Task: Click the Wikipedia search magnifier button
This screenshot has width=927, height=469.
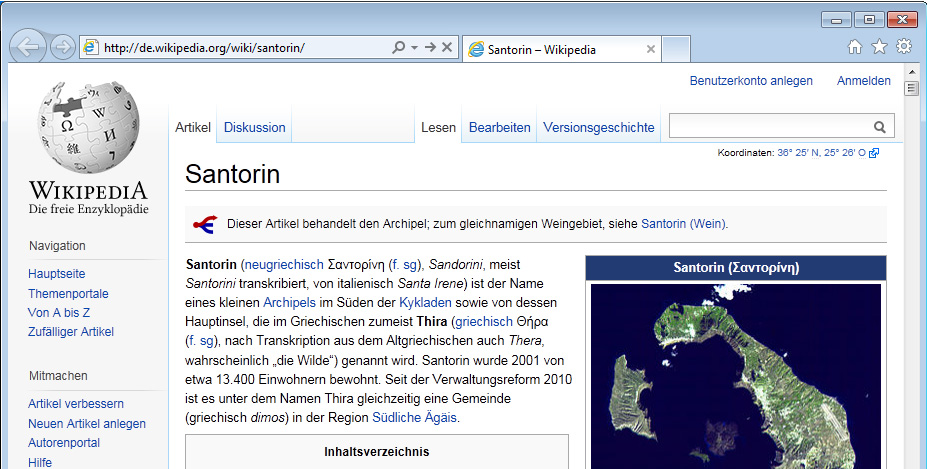Action: 880,127
